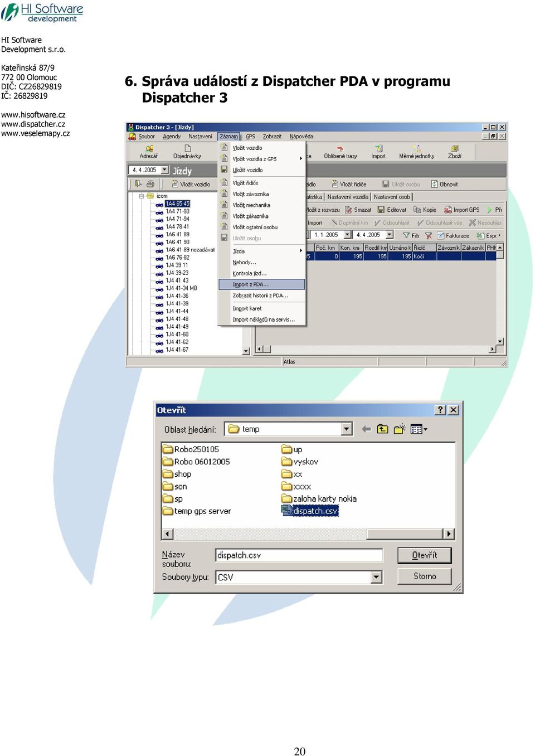Click Fakturace button
This screenshot has width=535, height=756.
453,235
